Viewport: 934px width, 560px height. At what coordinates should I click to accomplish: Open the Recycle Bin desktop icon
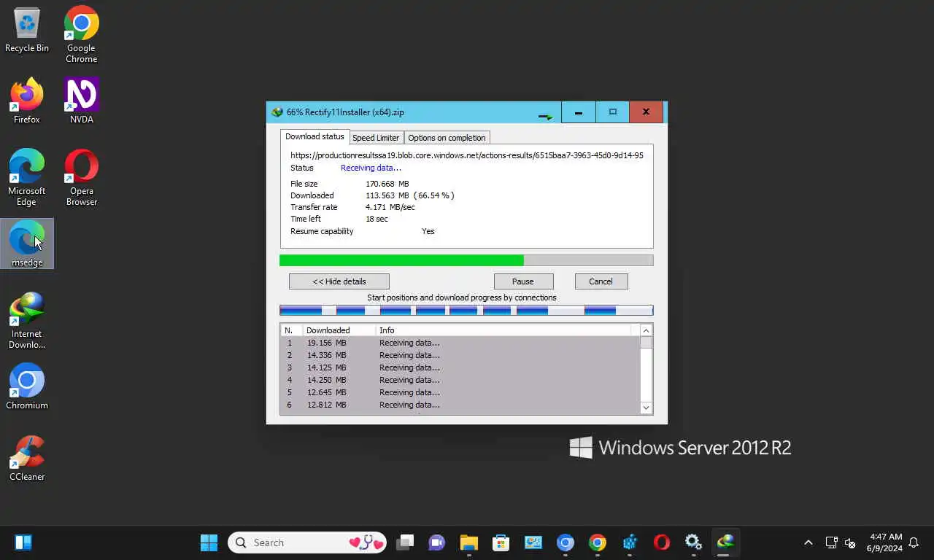pos(27,31)
